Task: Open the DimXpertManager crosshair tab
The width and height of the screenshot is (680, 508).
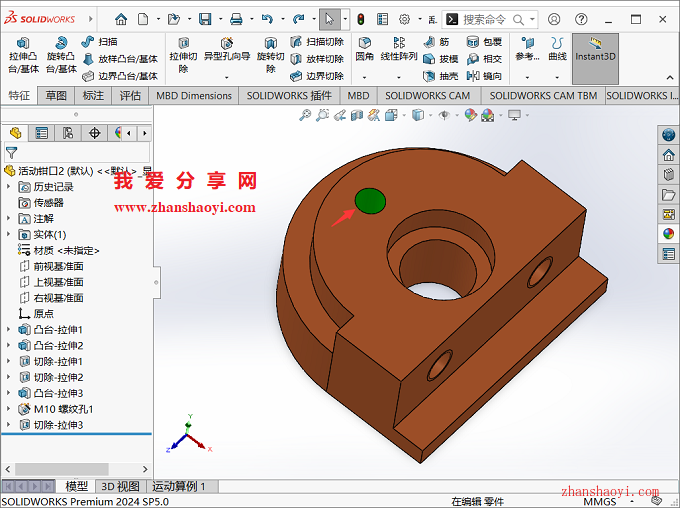Action: [95, 133]
